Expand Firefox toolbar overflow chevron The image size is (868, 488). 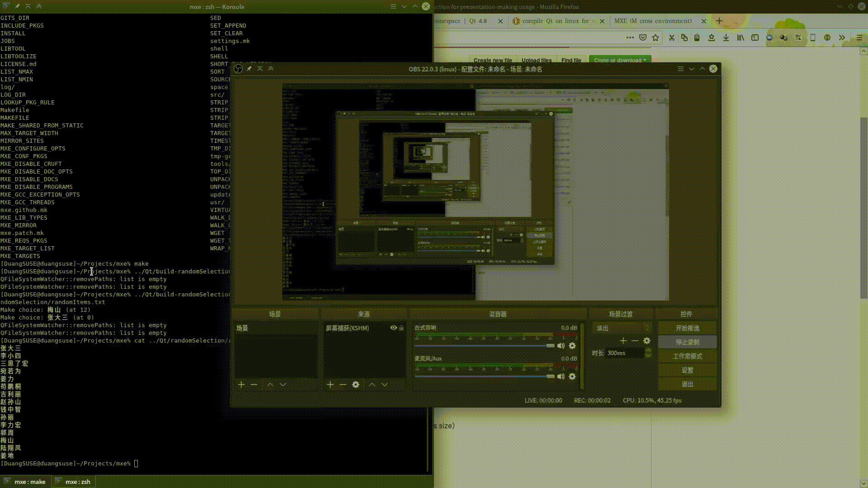coord(842,38)
